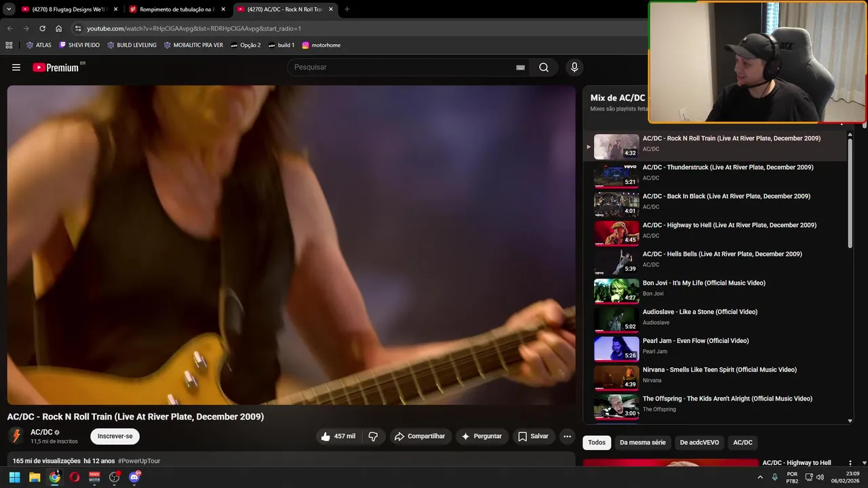Screen dimensions: 868x488
Task: Save video with Salvar button
Action: 533,436
